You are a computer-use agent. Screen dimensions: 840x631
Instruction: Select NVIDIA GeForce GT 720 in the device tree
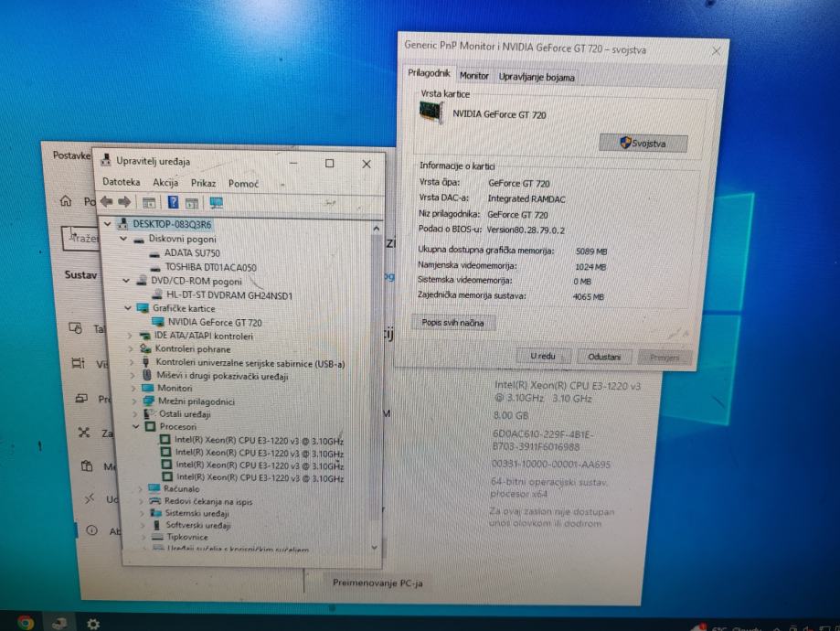pyautogui.click(x=215, y=322)
